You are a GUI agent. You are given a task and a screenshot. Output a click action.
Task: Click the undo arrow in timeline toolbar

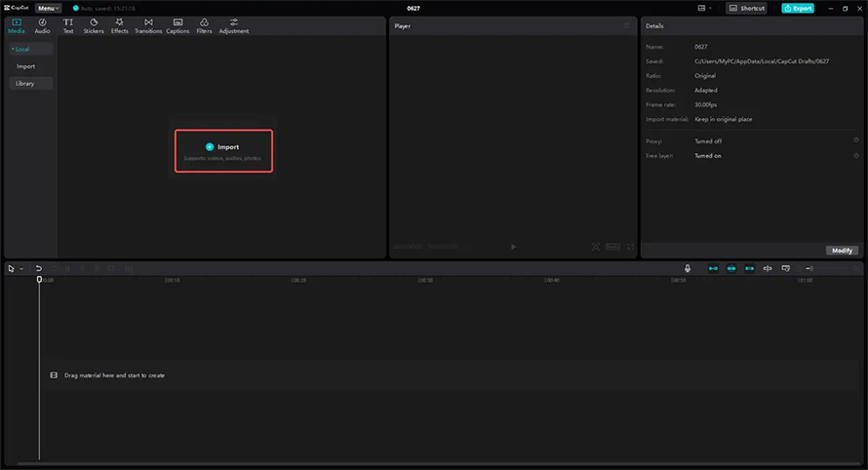pyautogui.click(x=39, y=268)
